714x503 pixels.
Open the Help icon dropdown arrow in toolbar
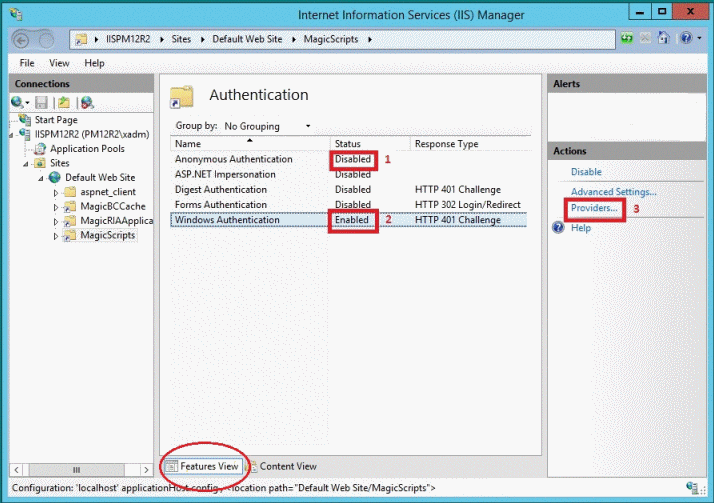tap(699, 38)
